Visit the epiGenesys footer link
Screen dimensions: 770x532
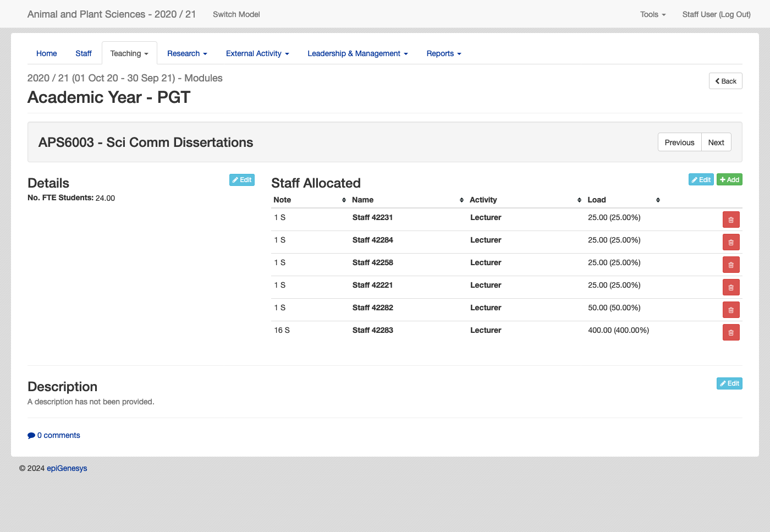pos(67,468)
